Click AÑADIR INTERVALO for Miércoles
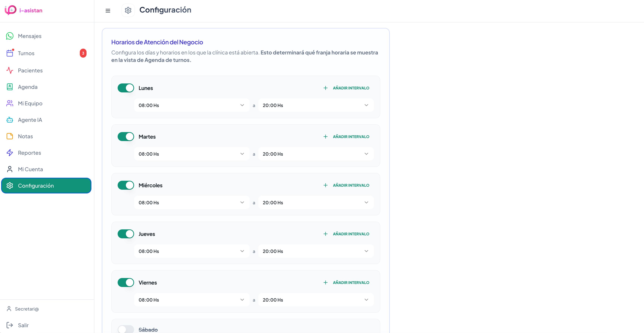 [x=351, y=185]
